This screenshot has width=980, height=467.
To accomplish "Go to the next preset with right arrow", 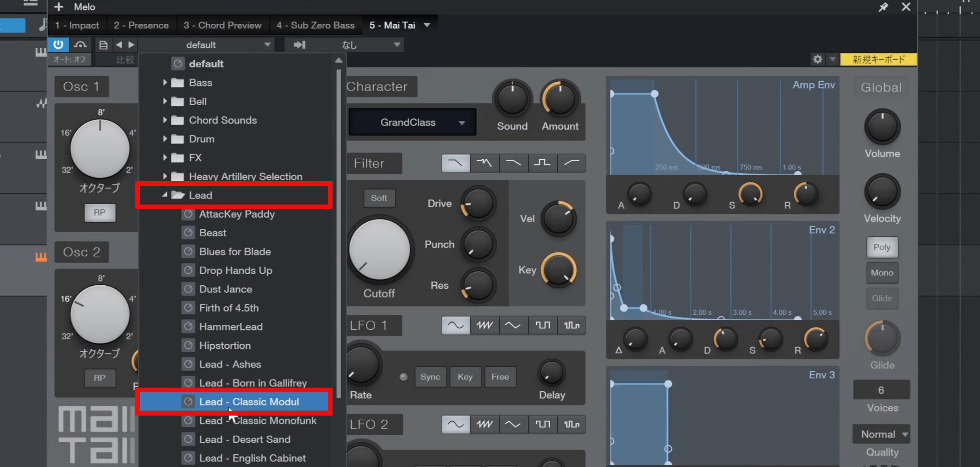I will coord(132,45).
